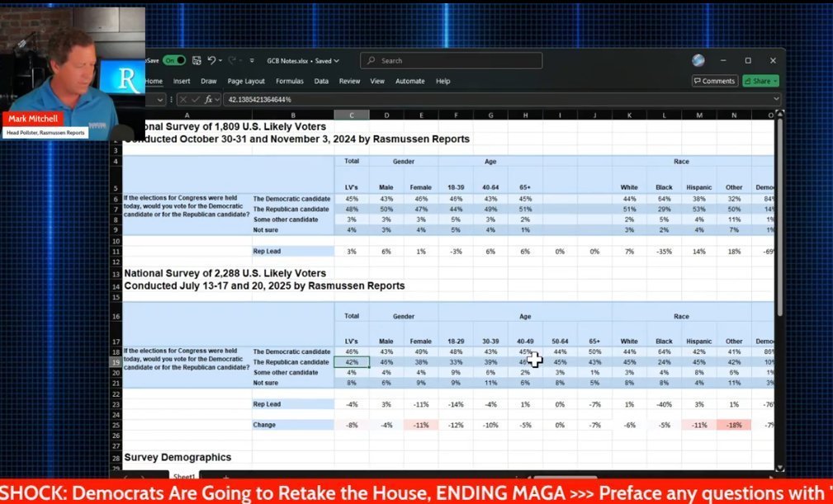Click the vertical scrollbar thumb

click(x=779, y=218)
